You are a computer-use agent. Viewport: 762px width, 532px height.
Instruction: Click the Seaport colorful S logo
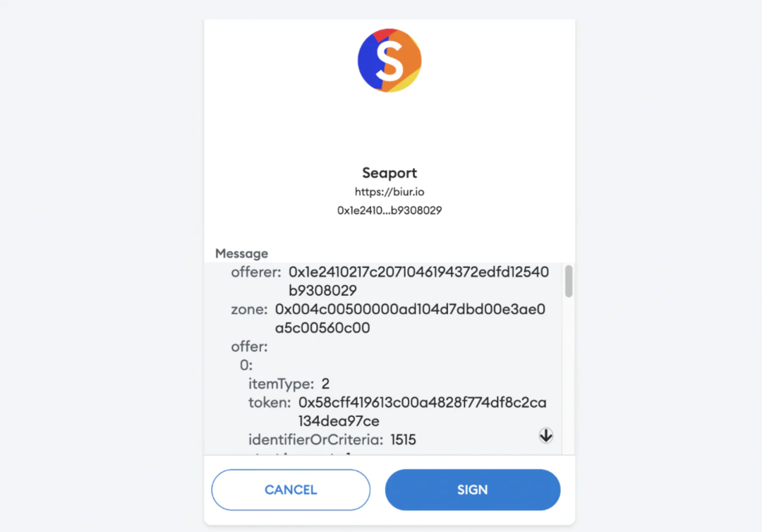[389, 60]
